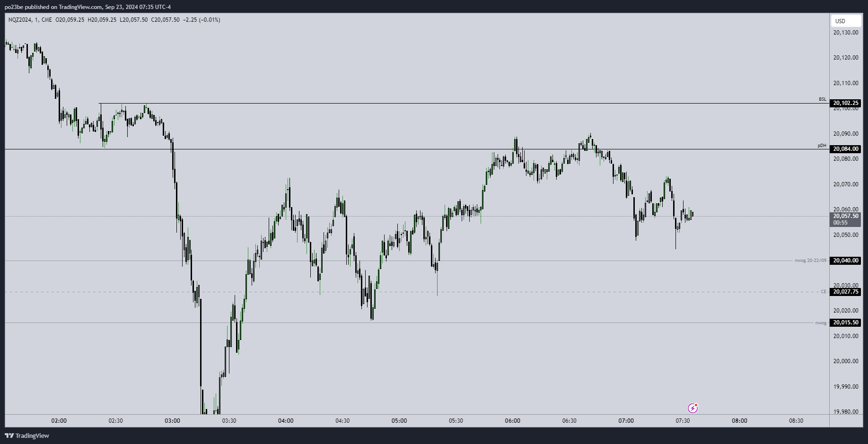Image resolution: width=868 pixels, height=444 pixels.
Task: Select the current price label 20,057.50
Action: point(845,216)
